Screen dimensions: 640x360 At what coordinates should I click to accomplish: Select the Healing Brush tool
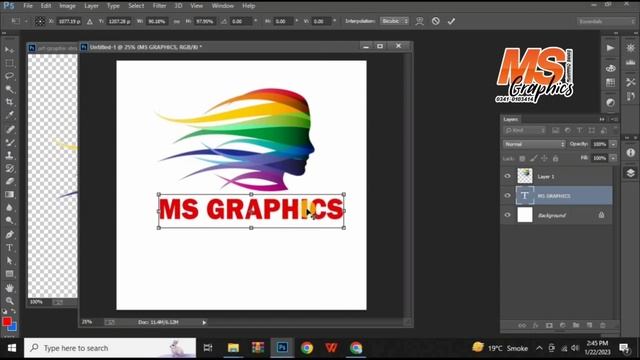(x=9, y=129)
